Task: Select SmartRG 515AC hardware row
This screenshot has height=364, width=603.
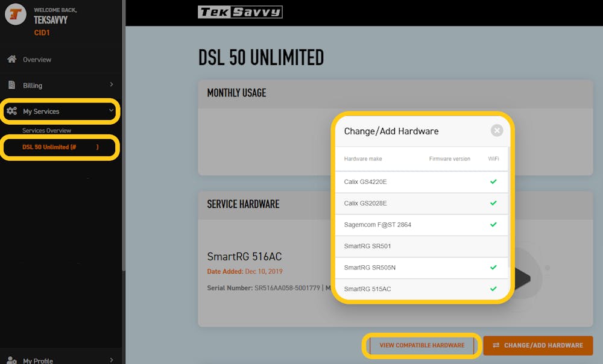Action: 421,289
